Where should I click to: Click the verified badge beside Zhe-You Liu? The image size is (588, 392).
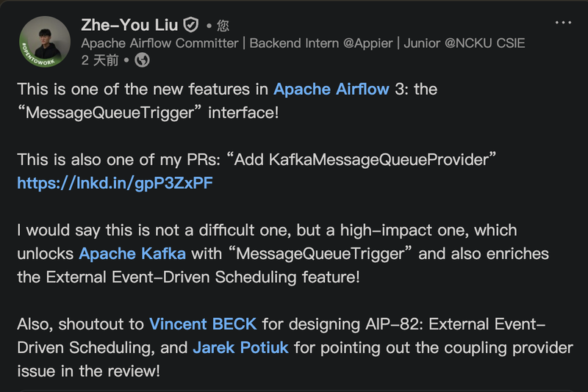coord(191,24)
